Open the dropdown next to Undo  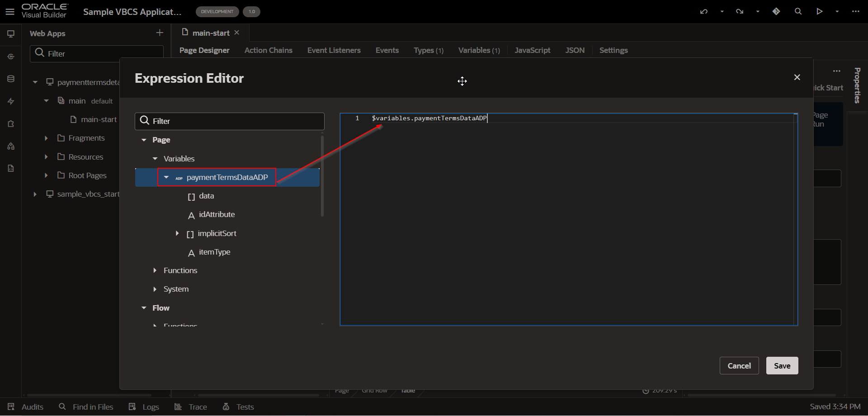click(722, 12)
